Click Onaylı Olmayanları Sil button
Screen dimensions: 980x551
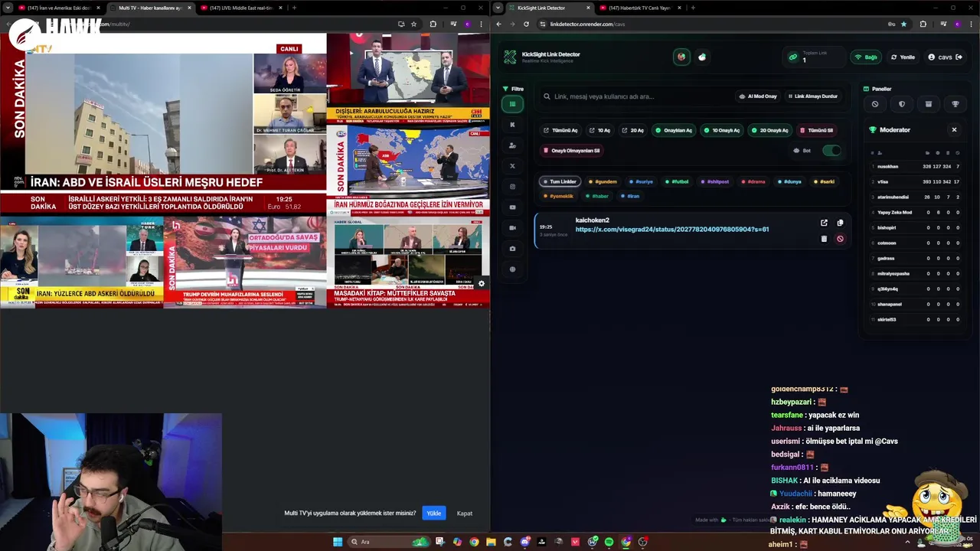571,151
